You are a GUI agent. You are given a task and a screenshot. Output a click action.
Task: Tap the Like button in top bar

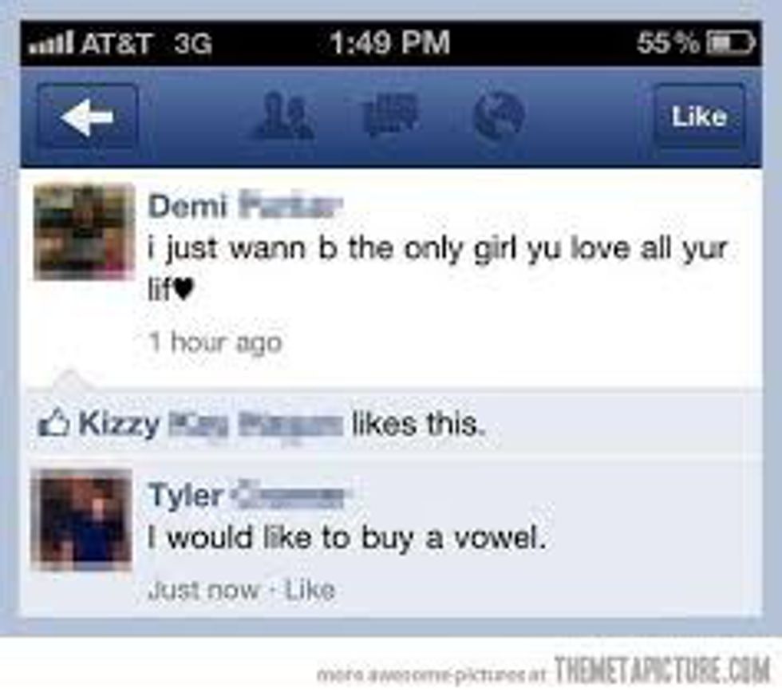(699, 117)
